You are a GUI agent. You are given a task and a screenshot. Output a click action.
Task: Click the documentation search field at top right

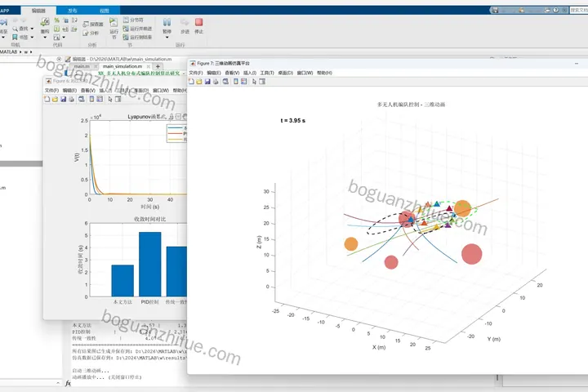pyautogui.click(x=579, y=10)
